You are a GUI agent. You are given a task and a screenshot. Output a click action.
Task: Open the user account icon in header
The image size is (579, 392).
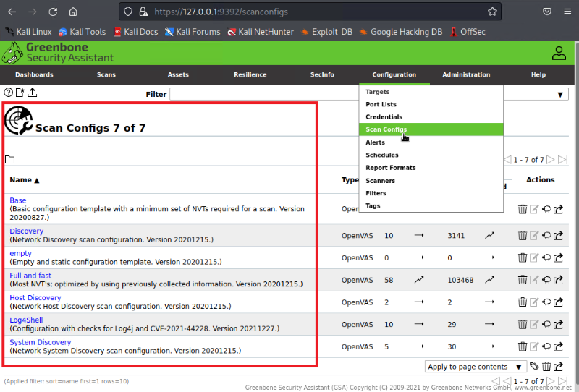[559, 53]
